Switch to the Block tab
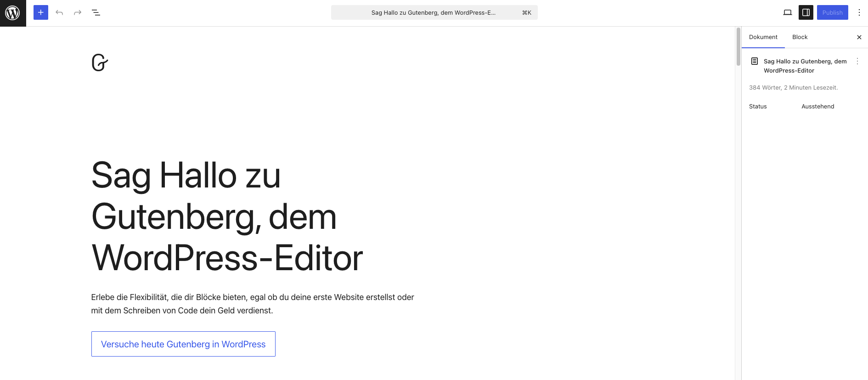This screenshot has width=868, height=380. (x=800, y=37)
